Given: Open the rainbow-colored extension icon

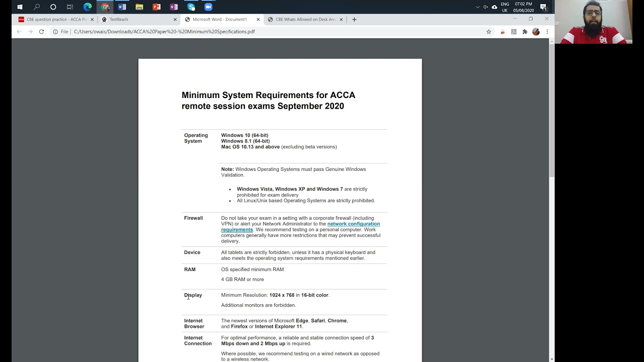Looking at the screenshot, I should coord(502,32).
